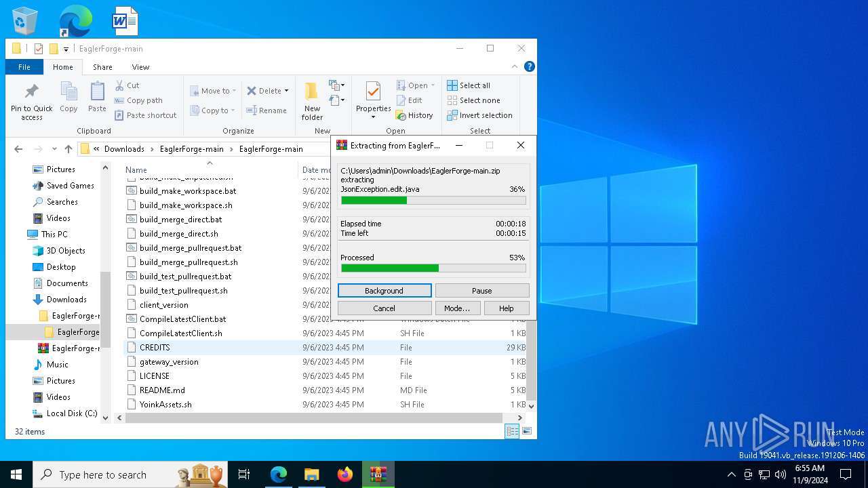Click Pause button in extraction dialog

coord(482,291)
